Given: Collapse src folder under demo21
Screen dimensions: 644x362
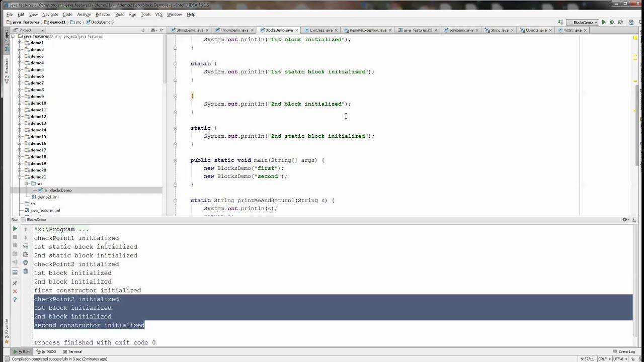Looking at the screenshot, I should tap(27, 184).
